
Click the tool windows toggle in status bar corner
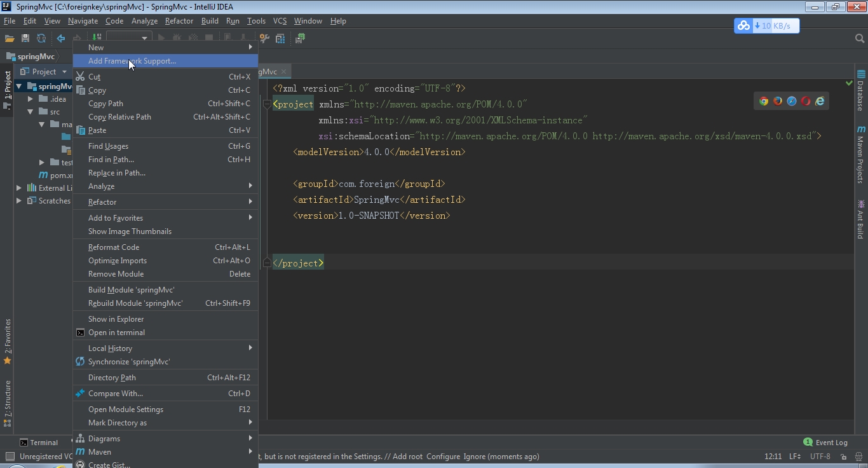[10, 457]
